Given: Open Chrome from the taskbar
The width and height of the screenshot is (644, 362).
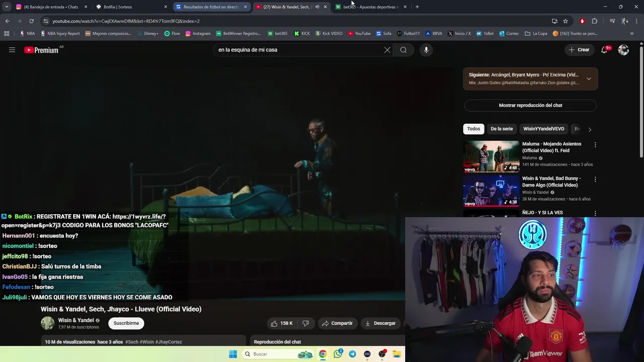Looking at the screenshot, I should (323, 354).
